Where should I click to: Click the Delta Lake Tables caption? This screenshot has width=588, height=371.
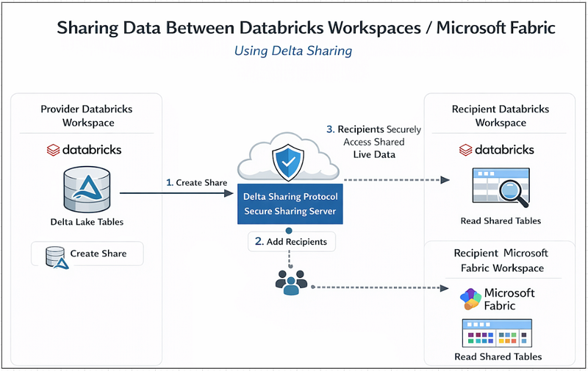coord(87,222)
